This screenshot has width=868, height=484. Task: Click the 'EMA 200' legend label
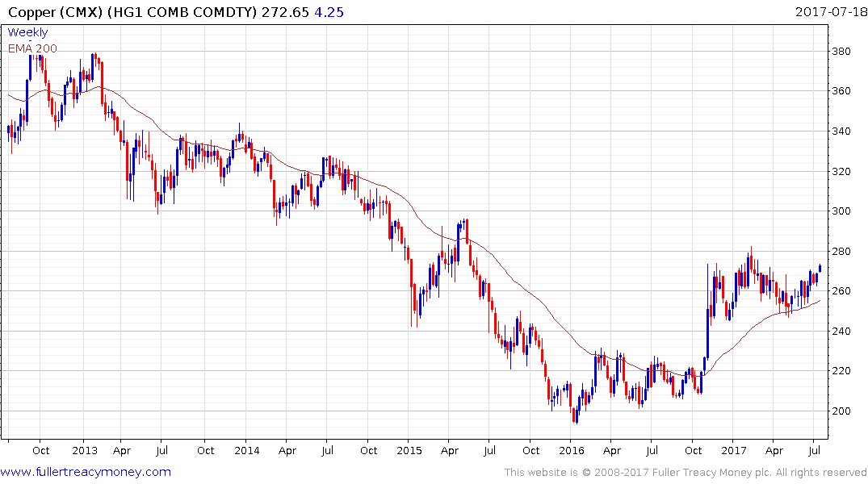click(32, 48)
